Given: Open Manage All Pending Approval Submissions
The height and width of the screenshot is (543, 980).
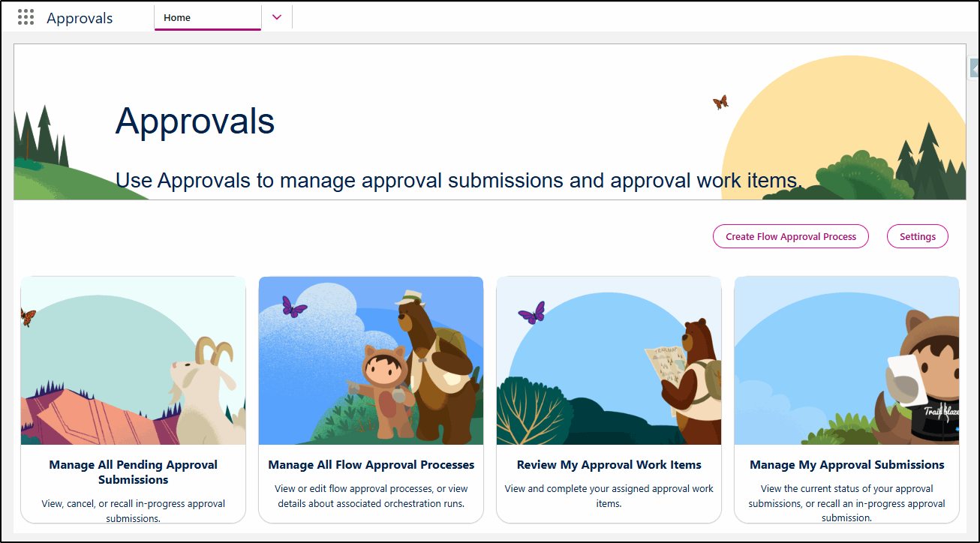Looking at the screenshot, I should click(134, 472).
